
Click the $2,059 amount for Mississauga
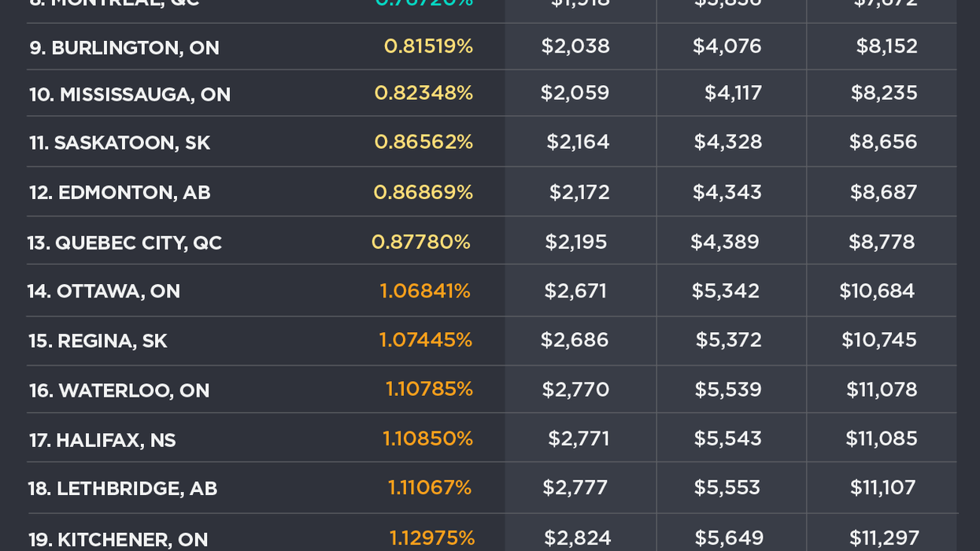tap(575, 93)
